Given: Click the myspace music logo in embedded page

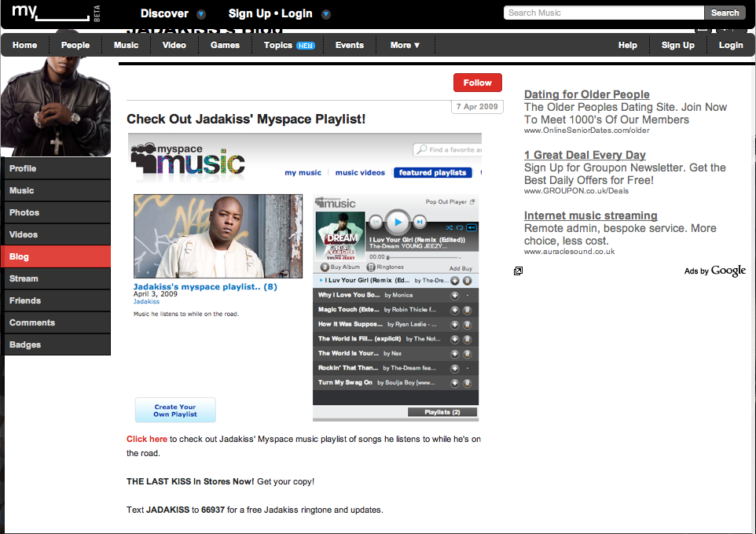Looking at the screenshot, I should 188,159.
